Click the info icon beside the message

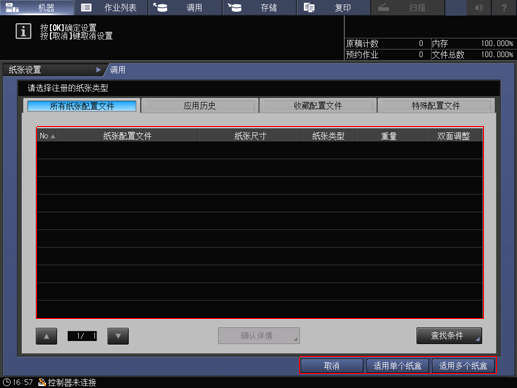click(23, 31)
